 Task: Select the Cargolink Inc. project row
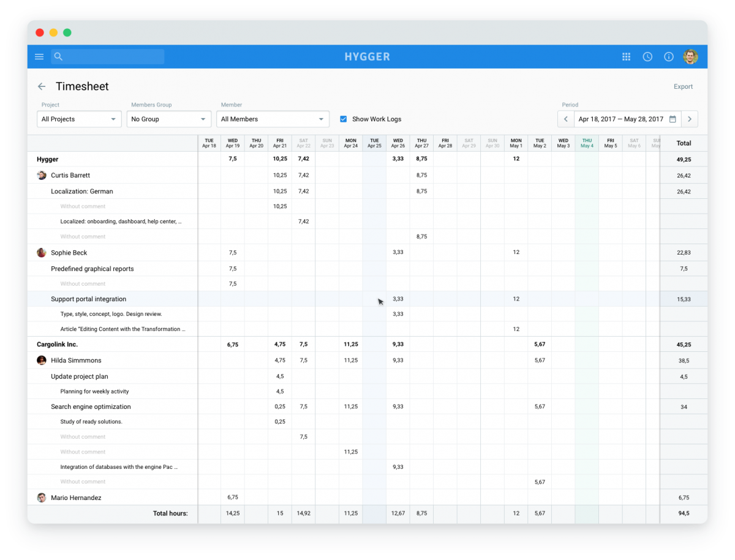(x=367, y=345)
